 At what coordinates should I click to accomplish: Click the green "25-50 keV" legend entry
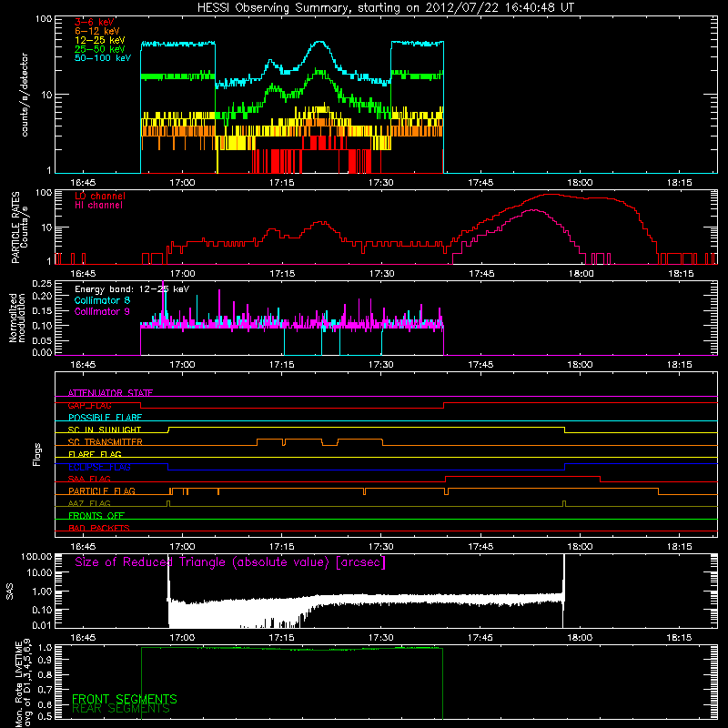(100, 49)
